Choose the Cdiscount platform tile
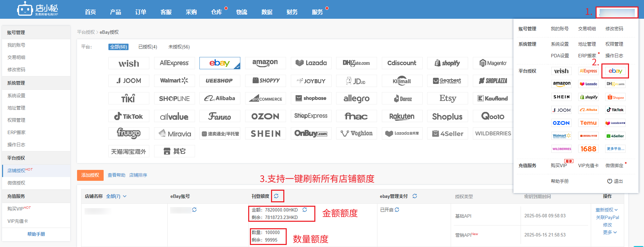644x247 pixels. 402,63
